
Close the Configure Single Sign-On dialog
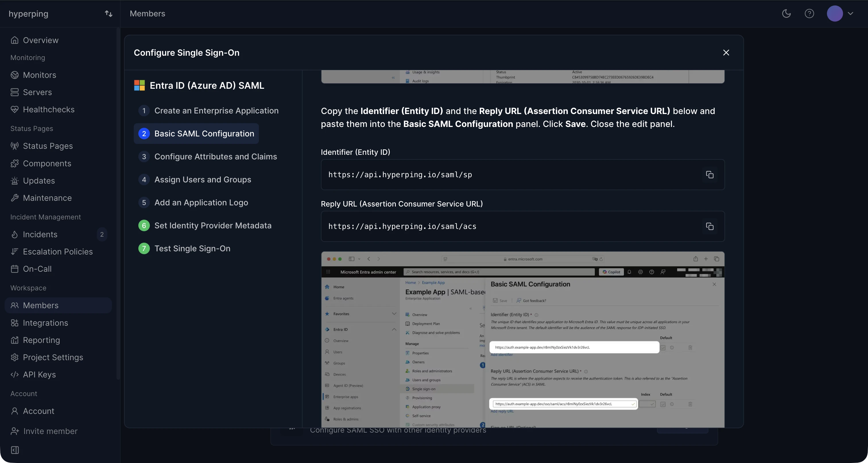(x=726, y=53)
